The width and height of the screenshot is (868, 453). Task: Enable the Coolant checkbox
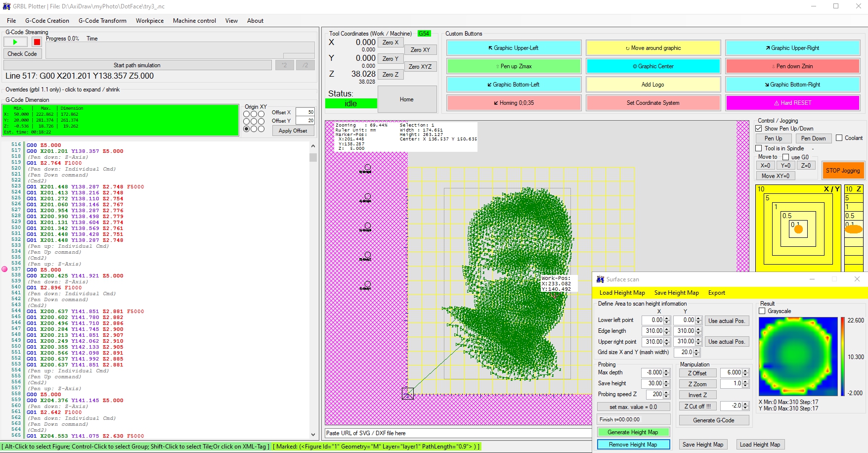[839, 138]
